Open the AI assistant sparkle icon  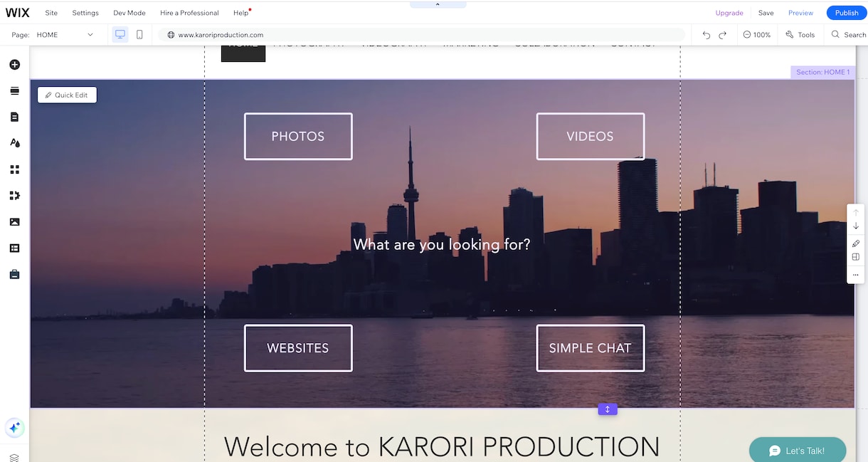click(x=14, y=428)
